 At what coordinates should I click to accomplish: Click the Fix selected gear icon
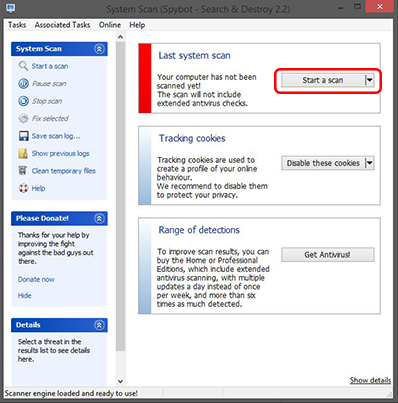pyautogui.click(x=23, y=118)
